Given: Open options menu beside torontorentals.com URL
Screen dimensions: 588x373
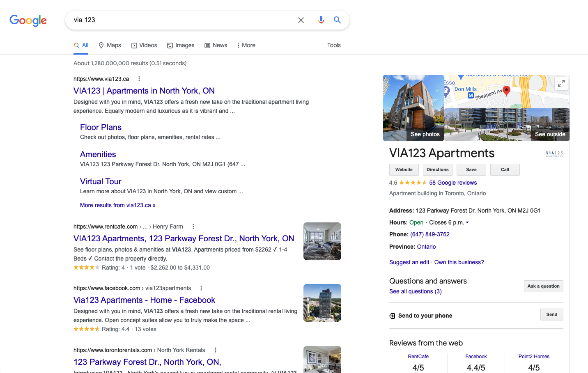Looking at the screenshot, I should 216,350.
